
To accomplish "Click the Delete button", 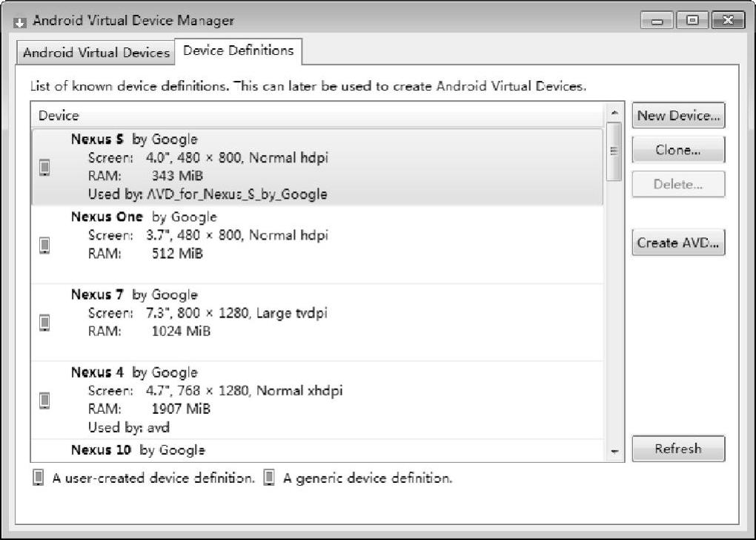I will click(x=678, y=184).
